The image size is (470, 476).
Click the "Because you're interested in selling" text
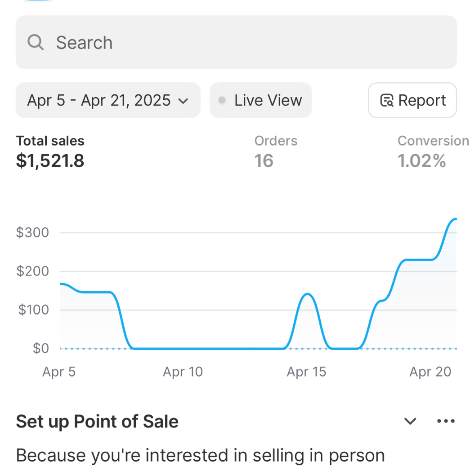[201, 455]
